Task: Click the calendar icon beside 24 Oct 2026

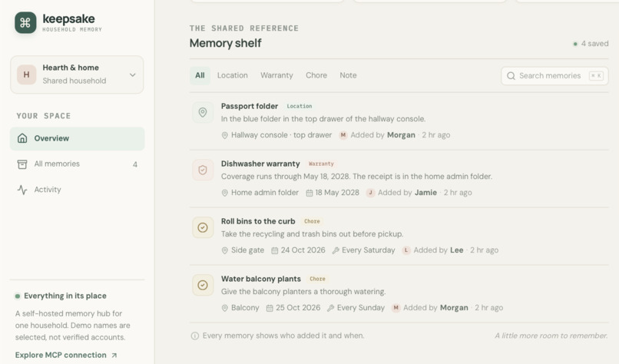Action: pos(275,250)
